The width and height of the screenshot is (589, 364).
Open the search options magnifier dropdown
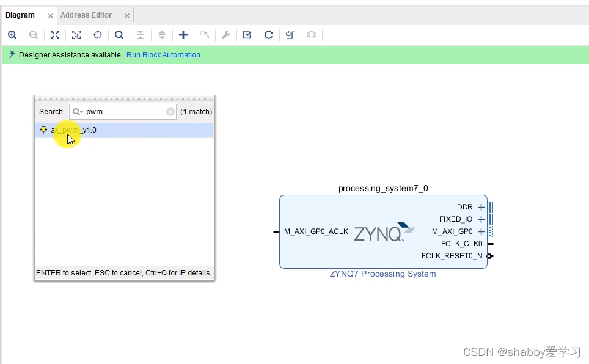point(78,112)
